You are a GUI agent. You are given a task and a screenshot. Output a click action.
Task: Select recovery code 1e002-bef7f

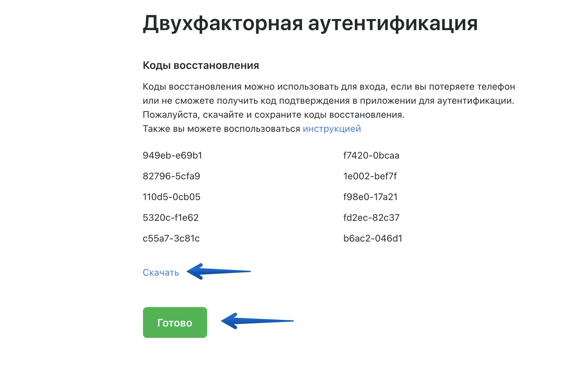click(x=370, y=176)
